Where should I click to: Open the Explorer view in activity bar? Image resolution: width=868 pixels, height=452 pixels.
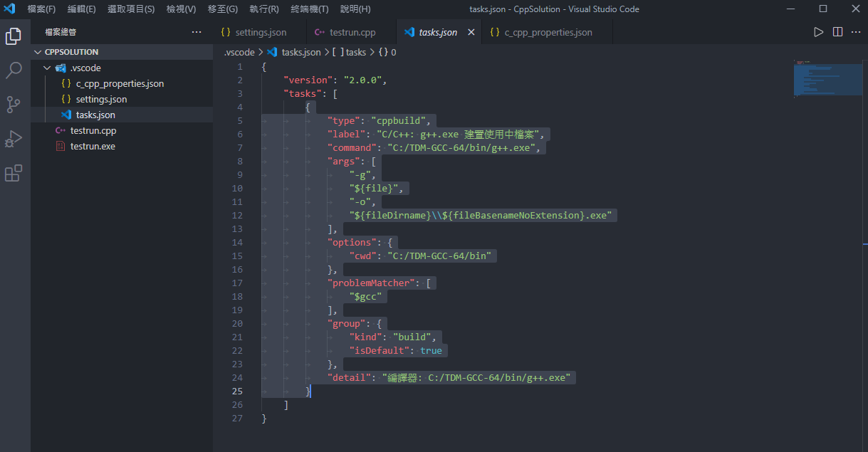click(x=14, y=36)
